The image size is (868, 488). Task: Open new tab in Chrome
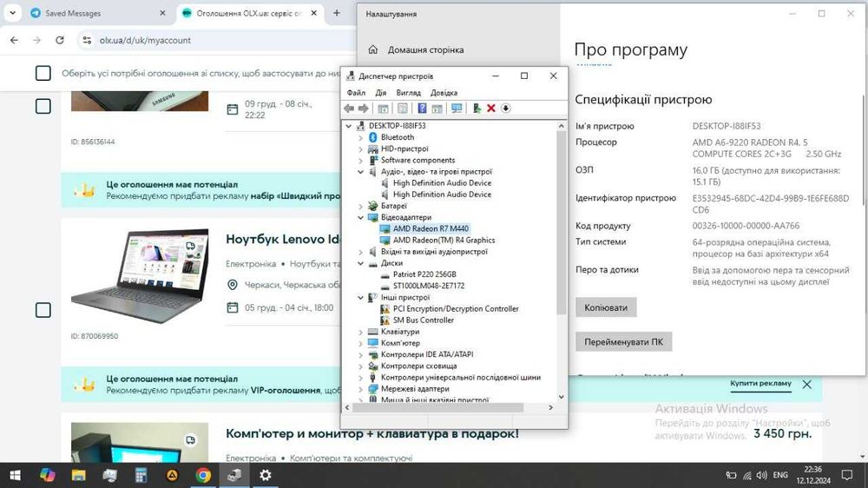tap(337, 13)
